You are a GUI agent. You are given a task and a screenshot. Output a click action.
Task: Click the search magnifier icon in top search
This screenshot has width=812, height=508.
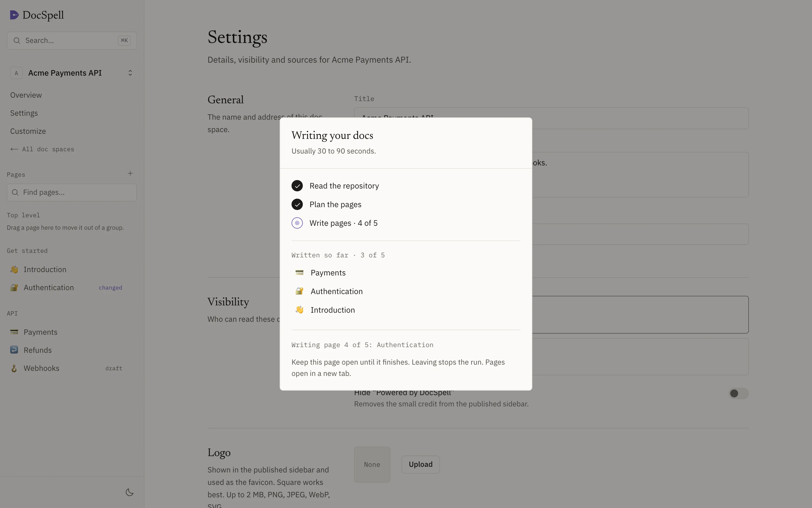pyautogui.click(x=17, y=41)
